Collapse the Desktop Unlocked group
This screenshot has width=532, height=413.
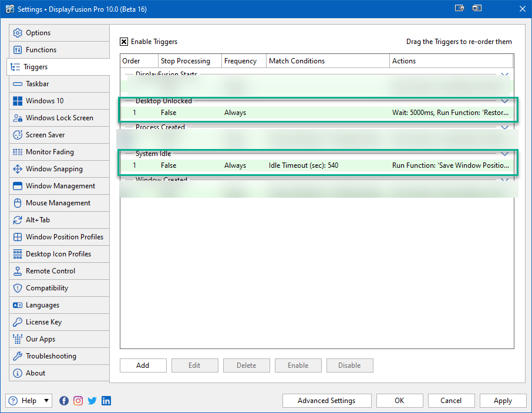504,101
